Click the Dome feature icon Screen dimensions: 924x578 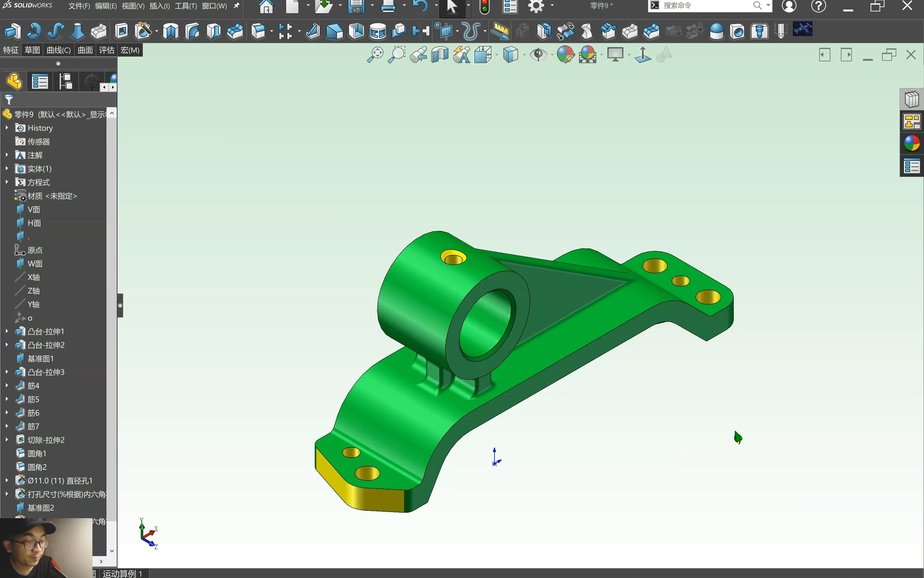[x=716, y=31]
